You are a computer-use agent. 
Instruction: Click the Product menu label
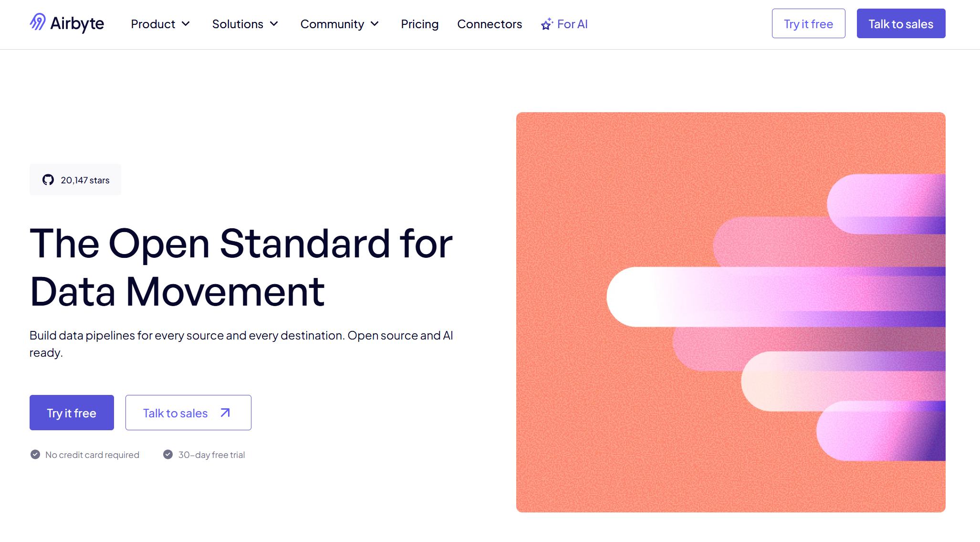(x=153, y=24)
